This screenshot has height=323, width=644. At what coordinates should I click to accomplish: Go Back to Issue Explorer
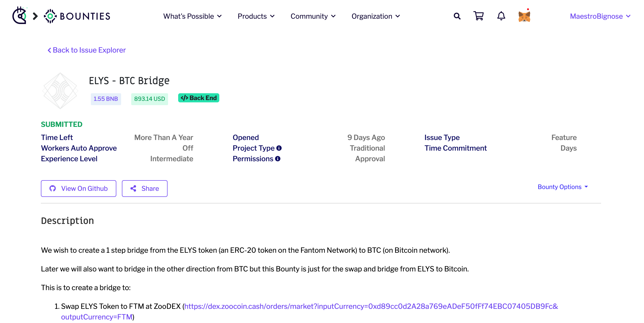coord(87,50)
